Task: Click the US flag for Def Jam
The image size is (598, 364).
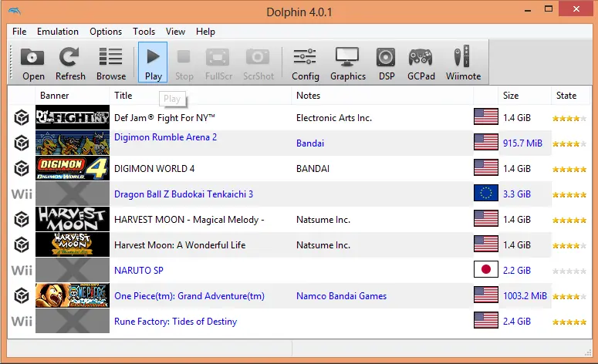Action: (x=486, y=116)
